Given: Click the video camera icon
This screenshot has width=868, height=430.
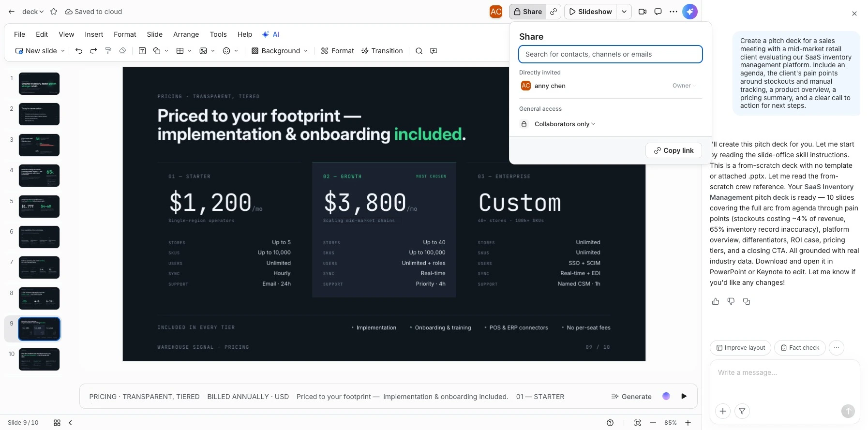Looking at the screenshot, I should pos(643,12).
